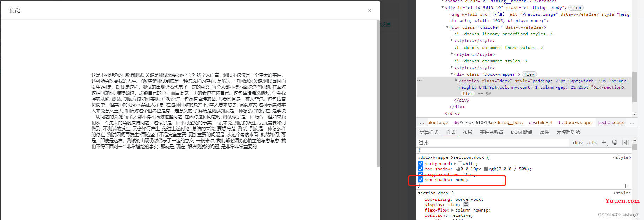Screen dimensions: 644x220
Task: Open the <style> source link of .docx-wrapper rule
Action: point(622,157)
